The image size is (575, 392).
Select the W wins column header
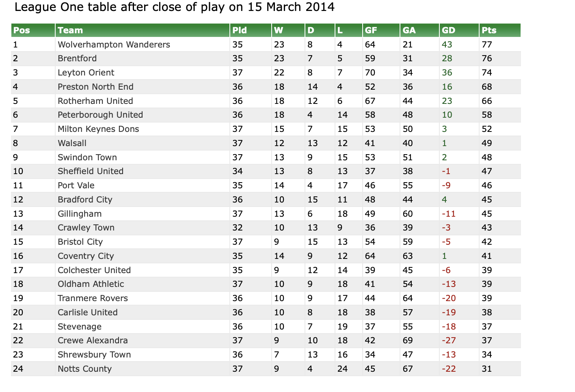[x=279, y=30]
